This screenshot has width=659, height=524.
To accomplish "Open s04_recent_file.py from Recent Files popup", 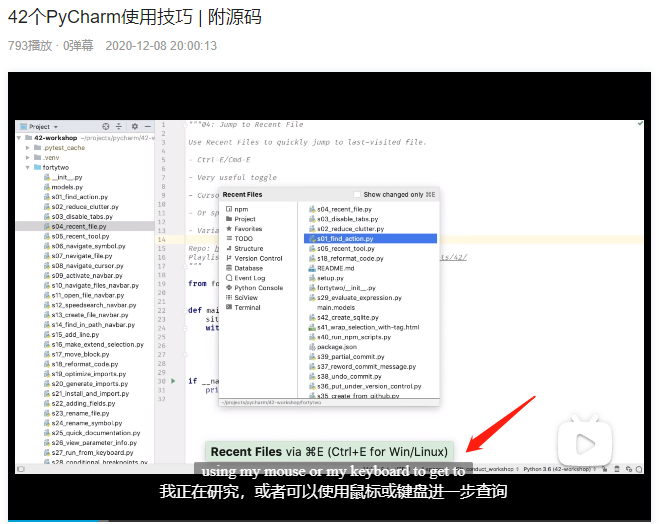I will [340, 209].
